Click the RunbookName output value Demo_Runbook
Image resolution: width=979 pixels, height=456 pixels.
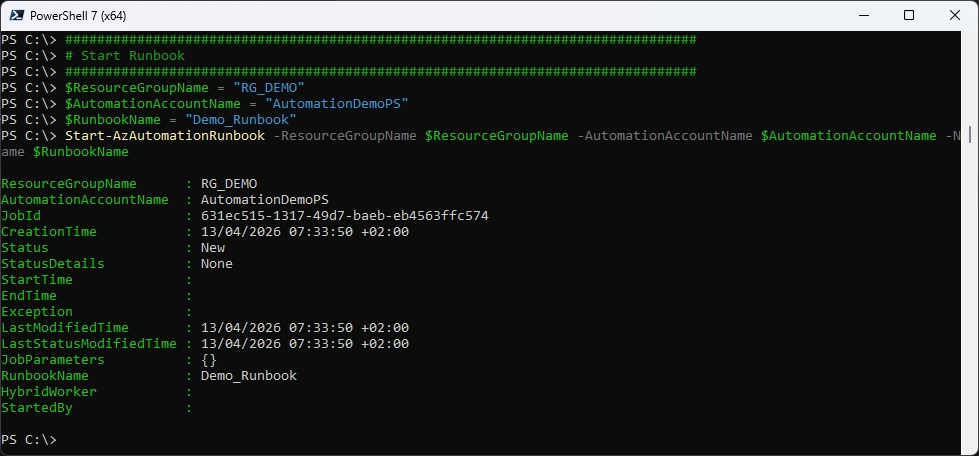tap(249, 376)
